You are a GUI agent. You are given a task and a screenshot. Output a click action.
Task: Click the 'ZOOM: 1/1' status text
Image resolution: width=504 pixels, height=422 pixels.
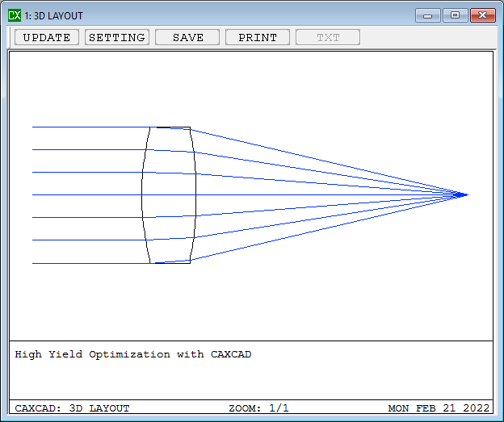point(258,408)
